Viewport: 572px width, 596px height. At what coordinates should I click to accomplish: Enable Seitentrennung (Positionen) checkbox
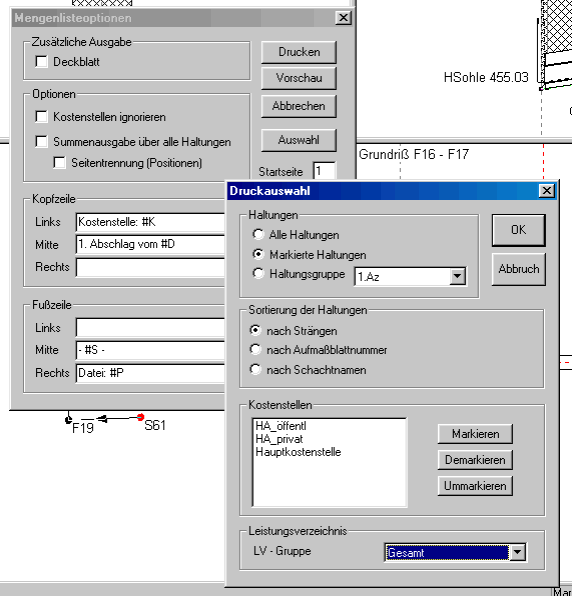click(59, 163)
